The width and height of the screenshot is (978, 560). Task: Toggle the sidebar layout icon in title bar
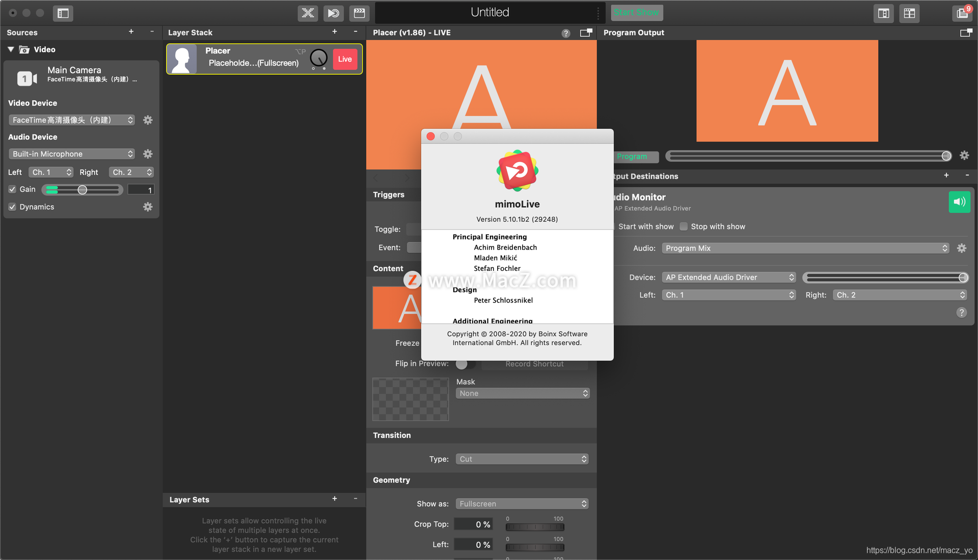(63, 13)
